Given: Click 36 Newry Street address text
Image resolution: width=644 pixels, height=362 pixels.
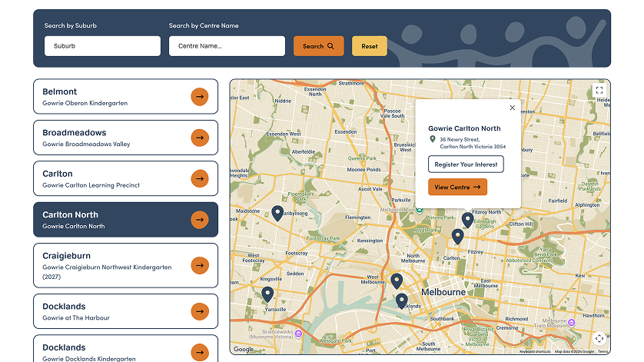Looking at the screenshot, I should point(473,143).
